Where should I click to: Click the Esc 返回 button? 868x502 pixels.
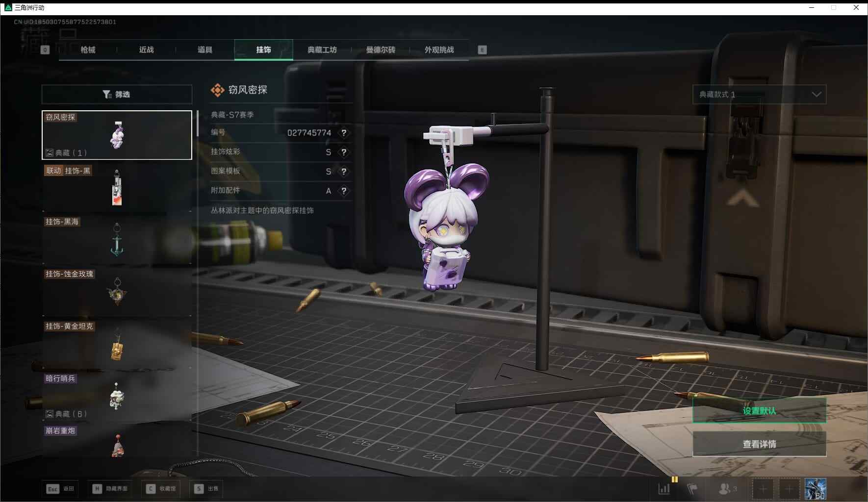click(x=60, y=489)
